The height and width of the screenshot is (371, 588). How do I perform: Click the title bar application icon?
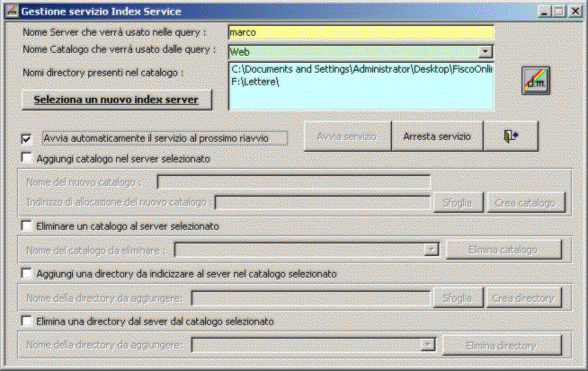point(12,12)
